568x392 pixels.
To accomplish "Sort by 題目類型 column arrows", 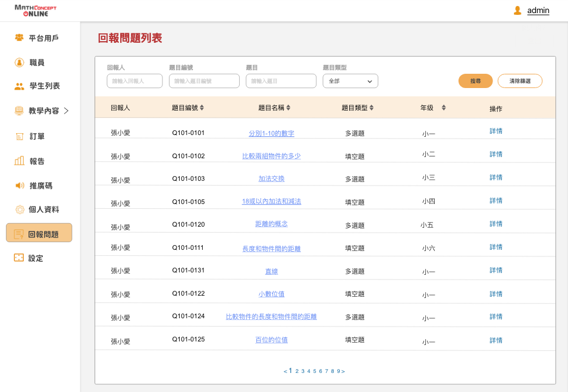I will point(372,108).
